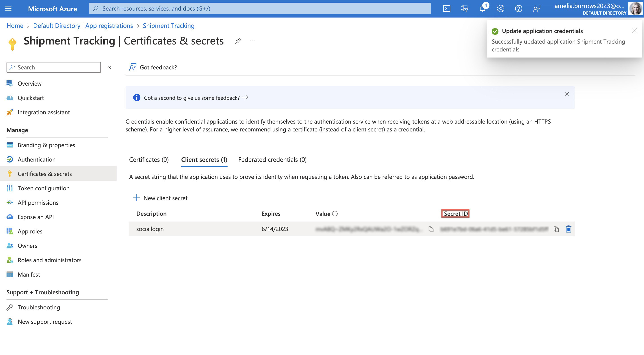Click the Authentication sidebar icon
644x355 pixels.
click(x=10, y=159)
